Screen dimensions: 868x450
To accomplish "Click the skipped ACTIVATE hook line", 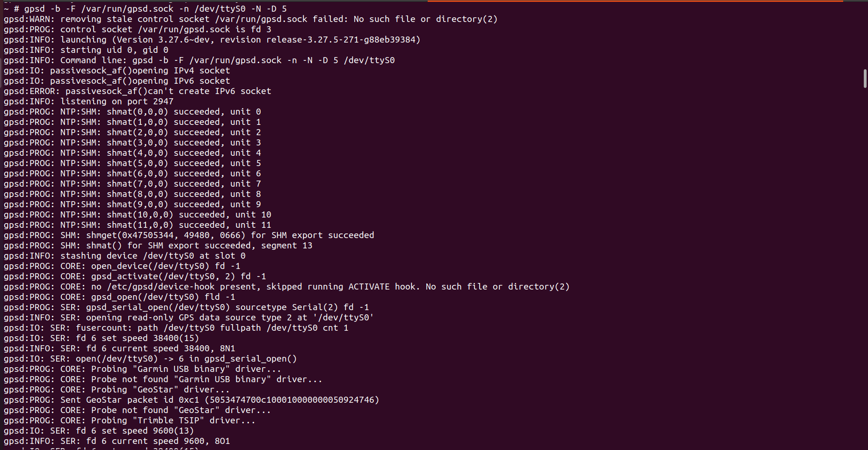I will point(286,287).
